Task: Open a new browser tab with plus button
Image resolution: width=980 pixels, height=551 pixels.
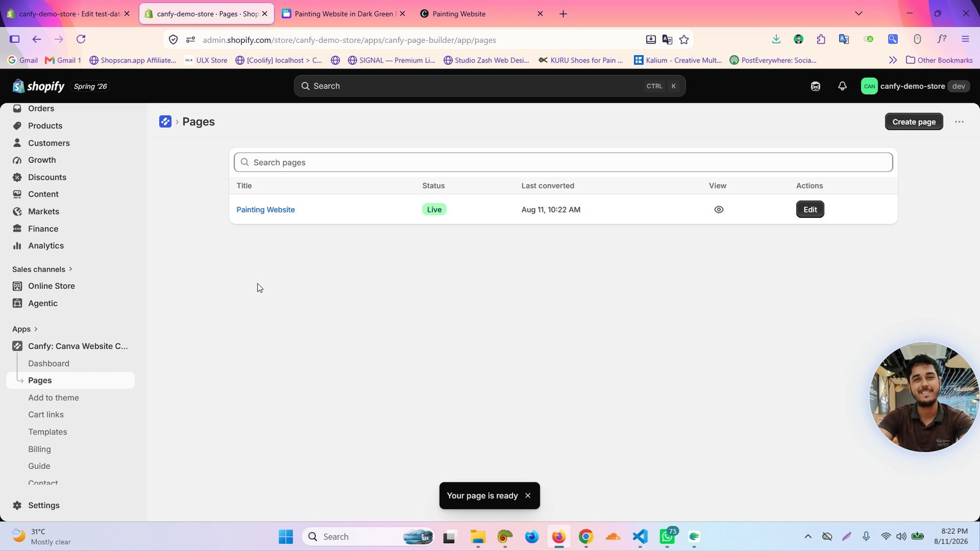Action: click(x=563, y=13)
